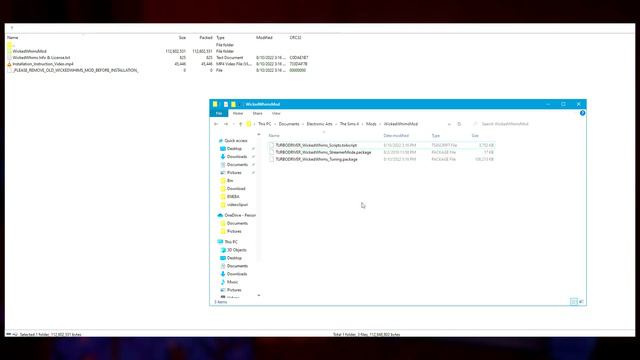The width and height of the screenshot is (640, 360).
Task: Open the Home ribbon tab
Action: tap(238, 113)
